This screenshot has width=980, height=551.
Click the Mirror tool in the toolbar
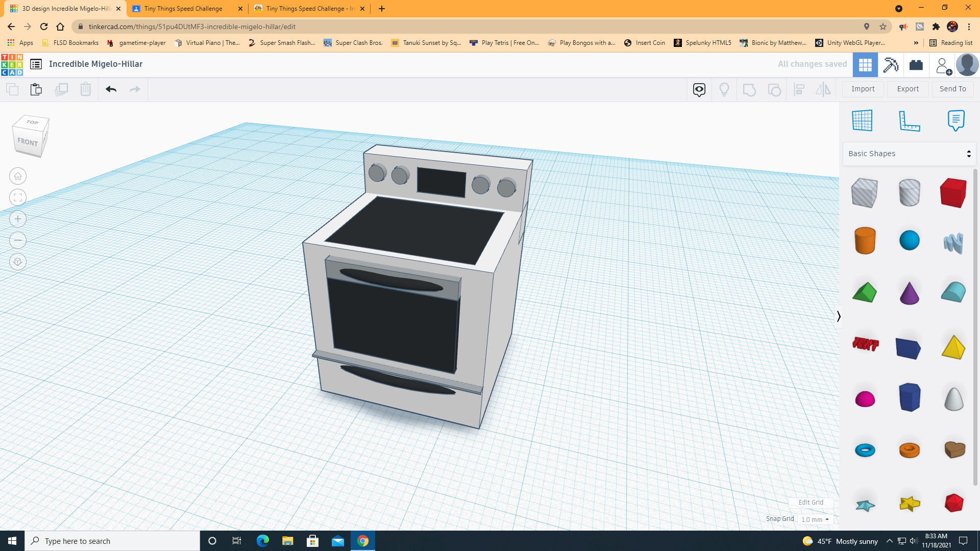[x=823, y=89]
